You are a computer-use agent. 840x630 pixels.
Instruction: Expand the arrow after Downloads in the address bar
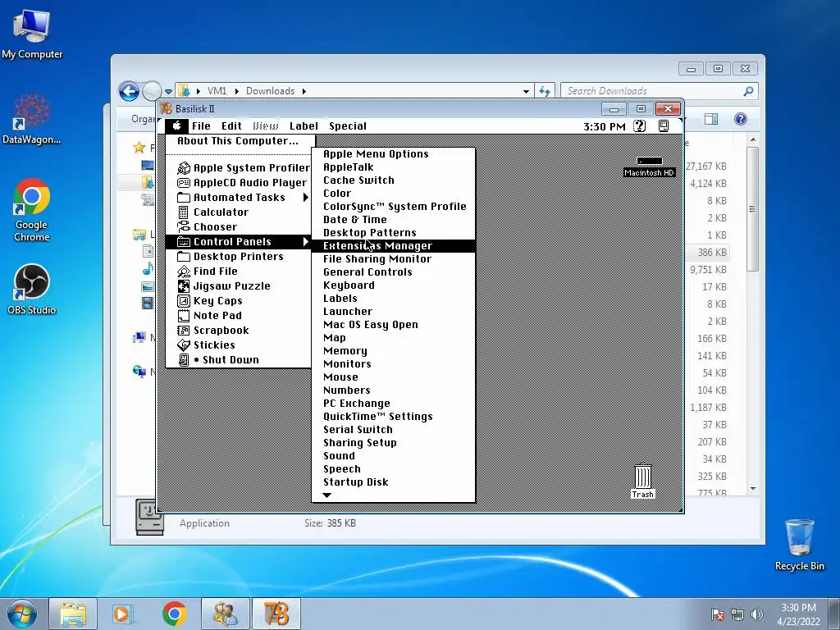304,91
